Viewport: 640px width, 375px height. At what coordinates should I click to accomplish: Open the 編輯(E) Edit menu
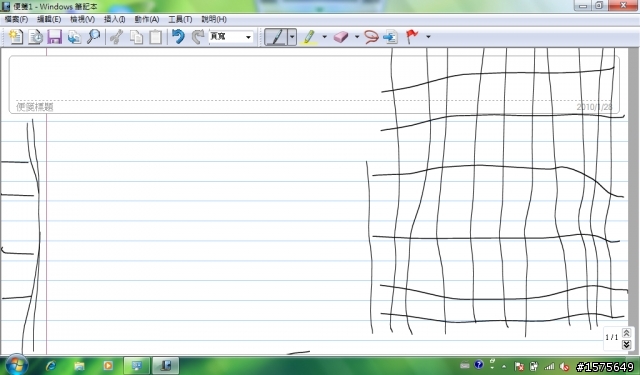[x=49, y=19]
